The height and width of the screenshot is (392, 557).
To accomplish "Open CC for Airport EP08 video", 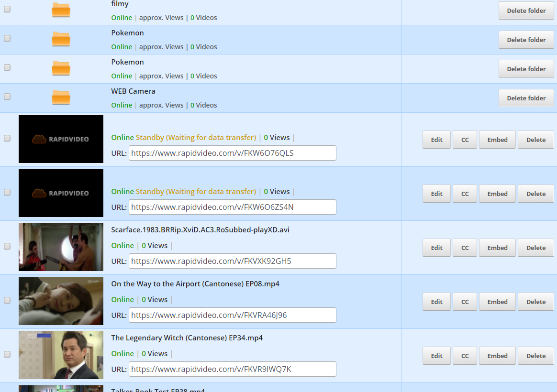I will [465, 302].
